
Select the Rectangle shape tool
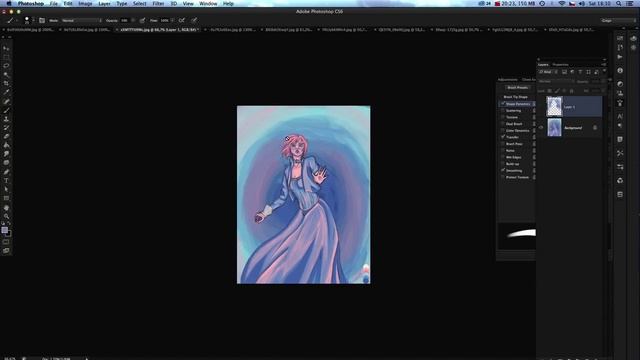point(6,198)
